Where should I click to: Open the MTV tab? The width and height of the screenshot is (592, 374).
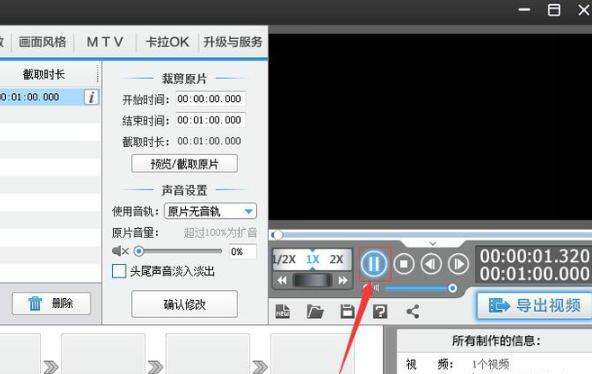pos(105,42)
